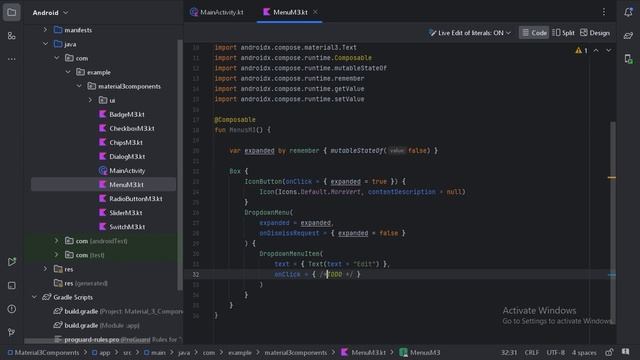Open editor tabs options menu
This screenshot has height=360, width=640.
click(x=604, y=12)
